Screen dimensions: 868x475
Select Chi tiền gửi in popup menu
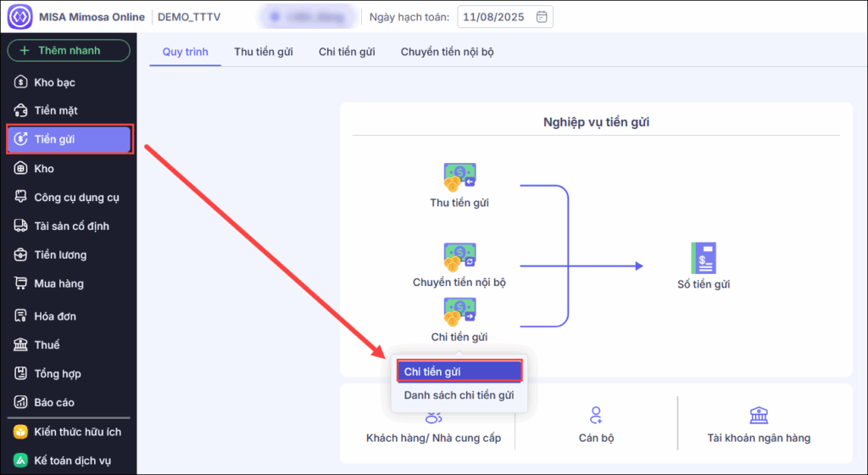point(459,372)
